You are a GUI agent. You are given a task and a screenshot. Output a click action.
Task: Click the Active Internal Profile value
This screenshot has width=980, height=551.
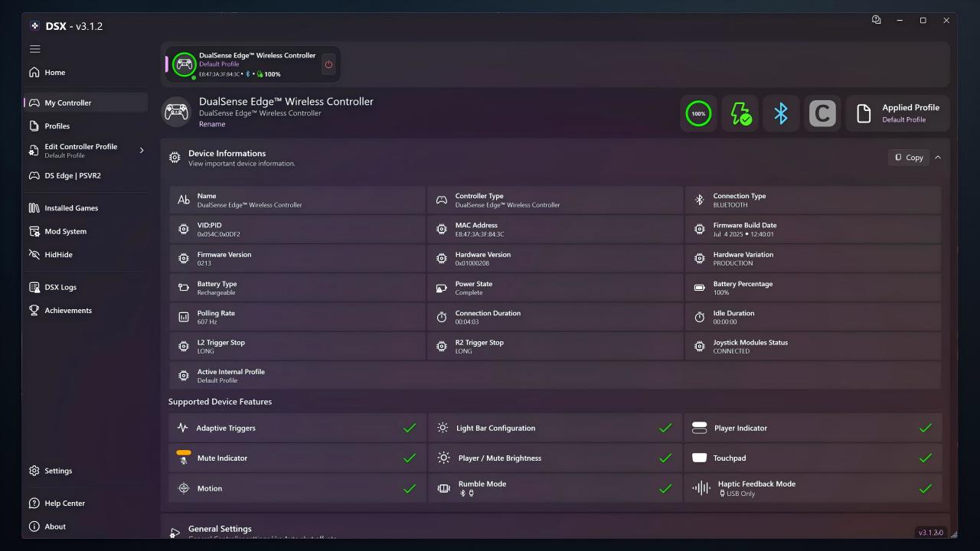(x=217, y=380)
